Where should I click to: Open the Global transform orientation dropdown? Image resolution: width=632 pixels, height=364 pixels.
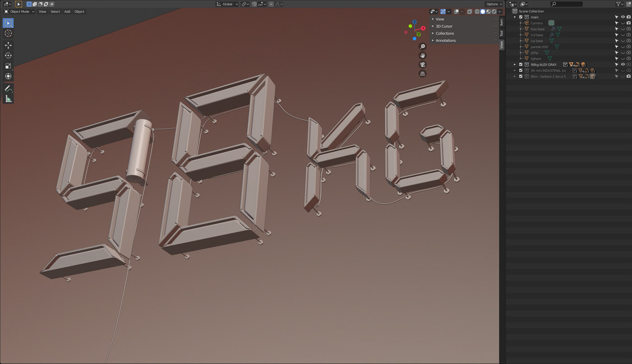coord(227,4)
